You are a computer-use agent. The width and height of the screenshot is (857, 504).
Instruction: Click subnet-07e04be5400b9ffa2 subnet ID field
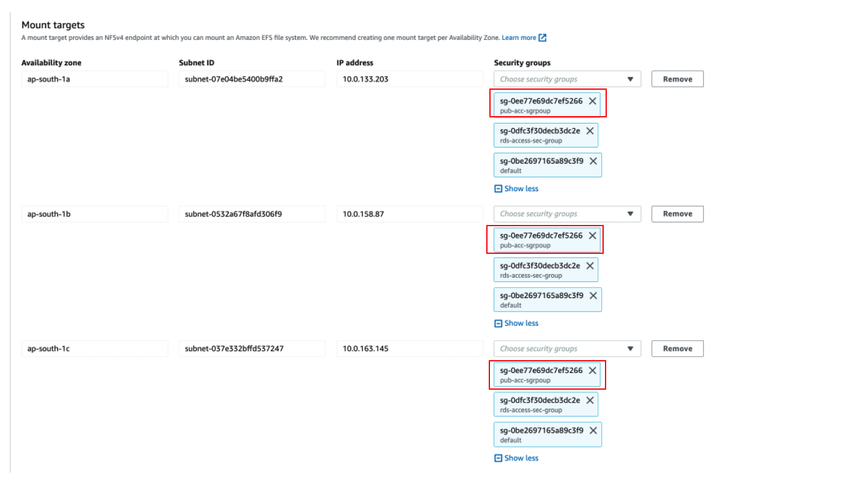point(252,79)
